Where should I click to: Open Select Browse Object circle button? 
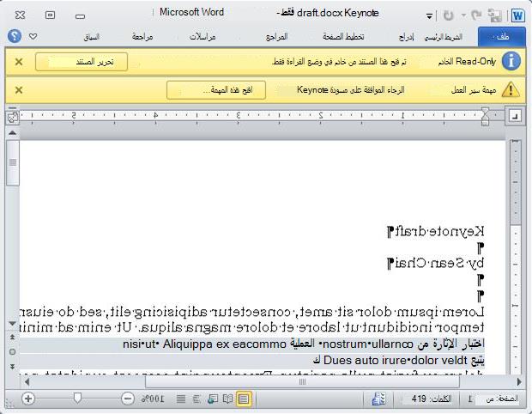13,352
